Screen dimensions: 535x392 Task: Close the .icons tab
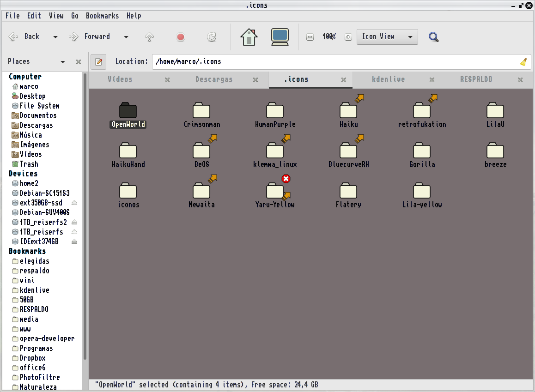click(x=344, y=80)
